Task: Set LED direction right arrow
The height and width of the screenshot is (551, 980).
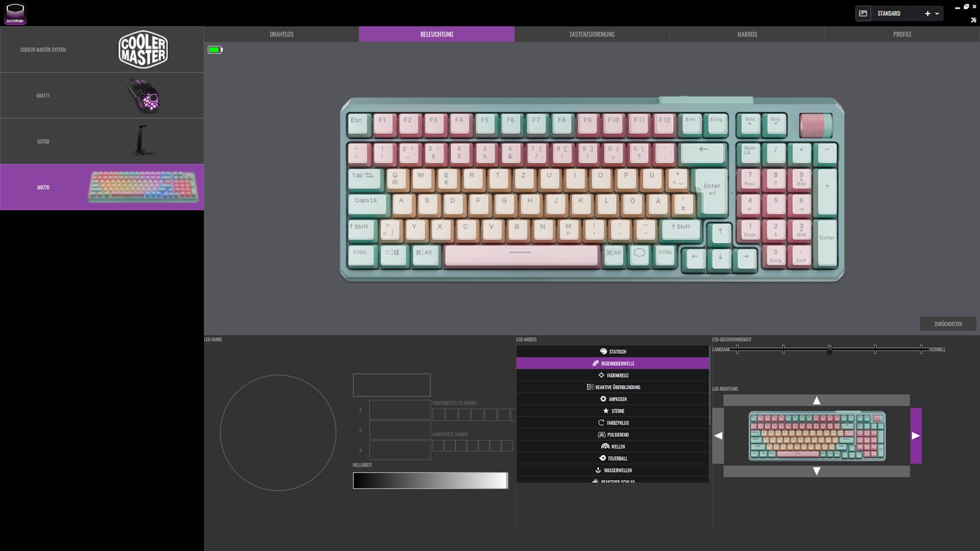Action: tap(916, 436)
